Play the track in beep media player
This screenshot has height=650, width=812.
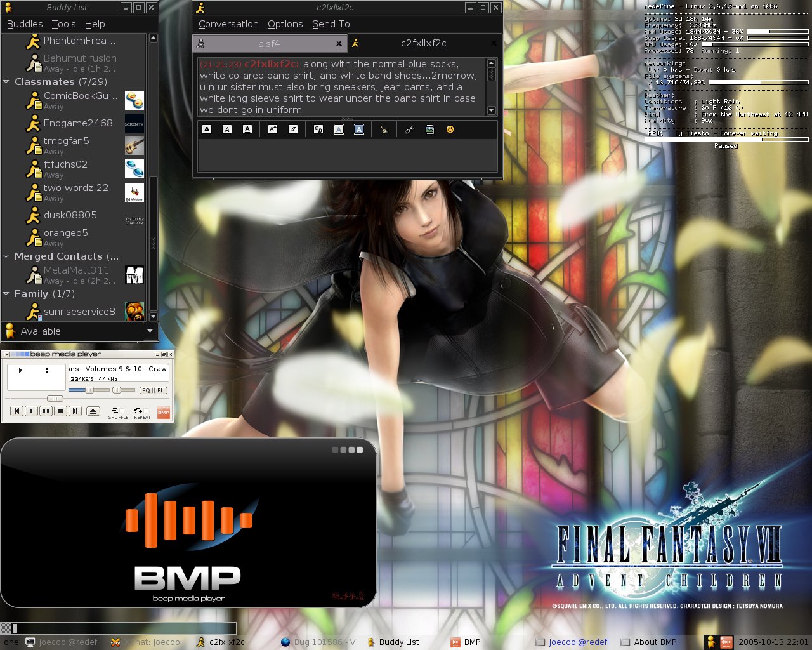coord(31,411)
